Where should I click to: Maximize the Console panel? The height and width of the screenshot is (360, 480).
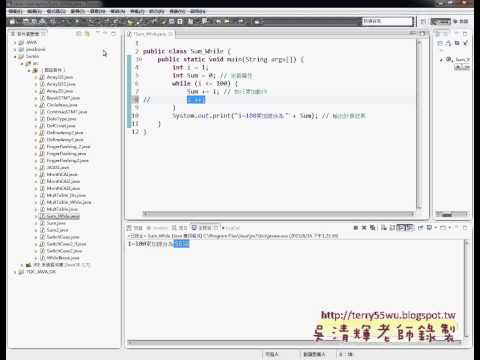tap(465, 228)
